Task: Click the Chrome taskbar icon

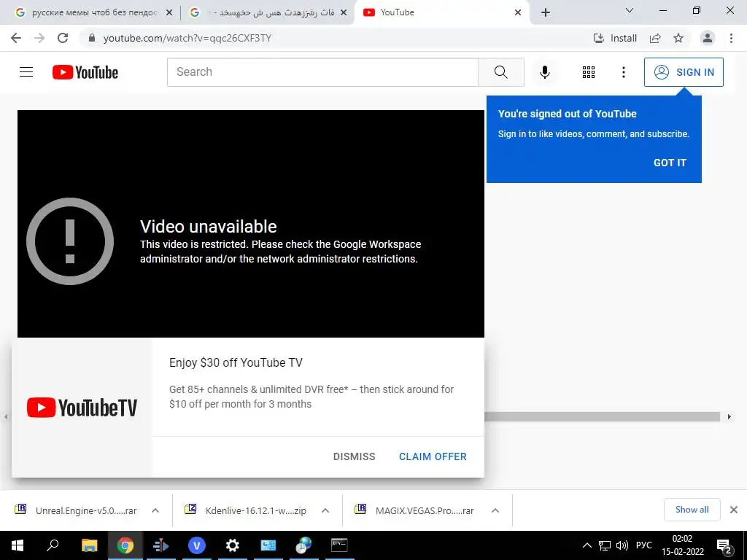Action: tap(125, 545)
